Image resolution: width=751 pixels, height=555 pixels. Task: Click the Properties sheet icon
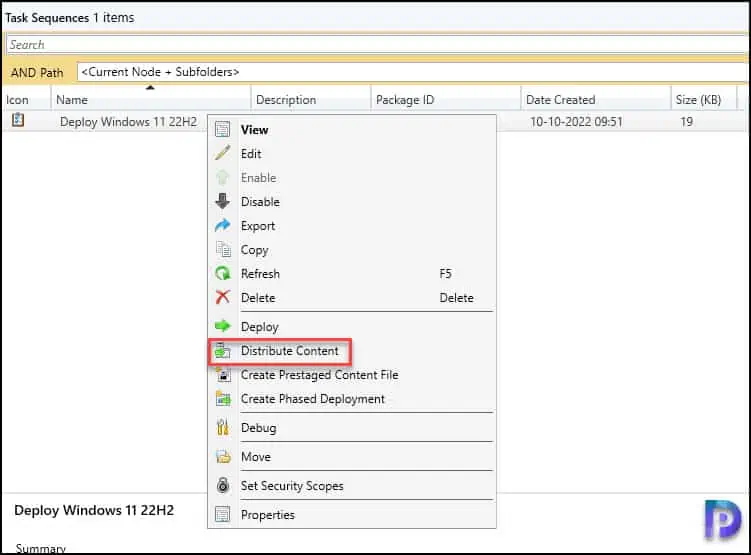pos(222,514)
